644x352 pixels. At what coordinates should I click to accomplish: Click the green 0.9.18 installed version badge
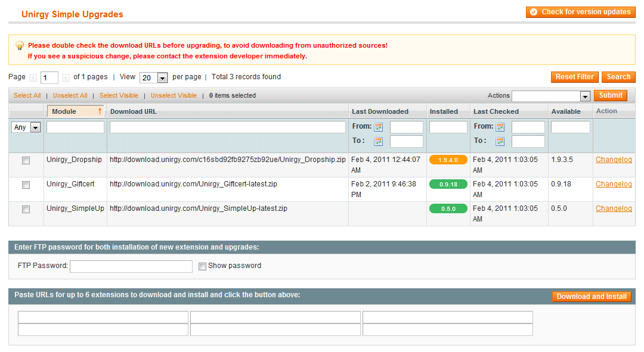448,184
